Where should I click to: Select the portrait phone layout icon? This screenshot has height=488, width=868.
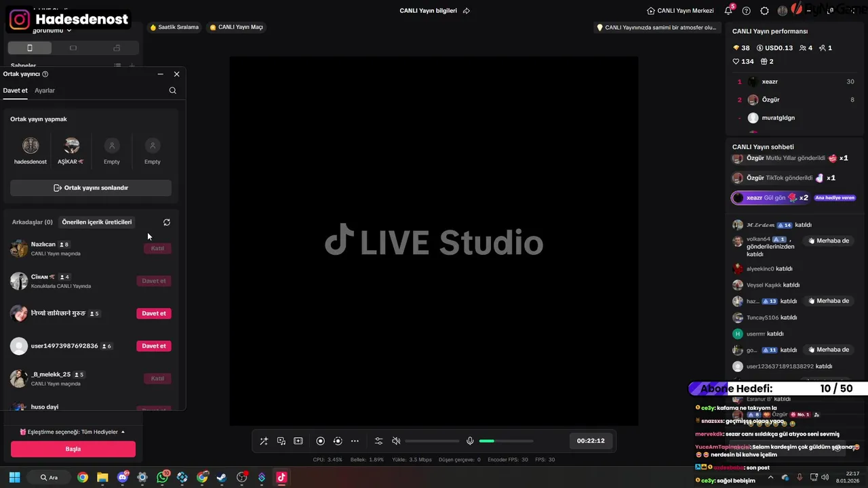29,47
